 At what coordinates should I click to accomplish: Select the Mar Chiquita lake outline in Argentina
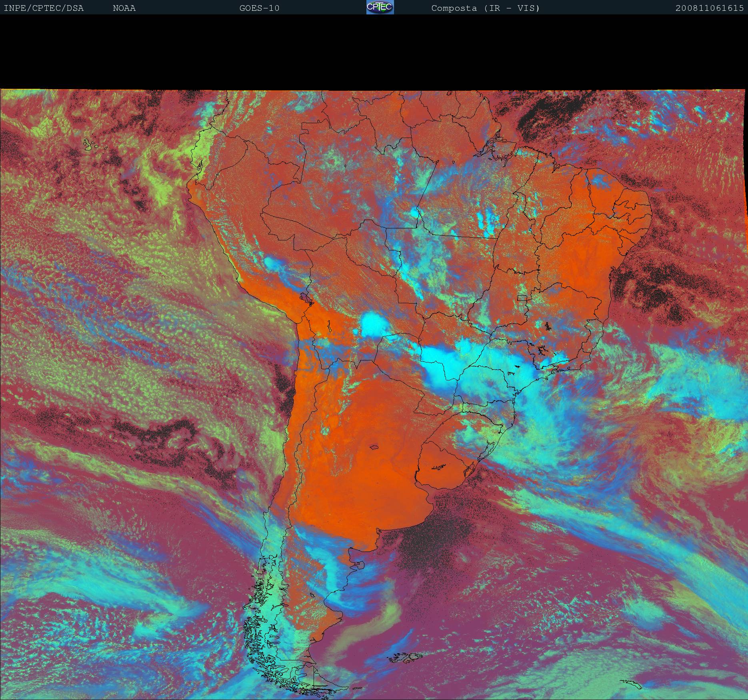[374, 448]
